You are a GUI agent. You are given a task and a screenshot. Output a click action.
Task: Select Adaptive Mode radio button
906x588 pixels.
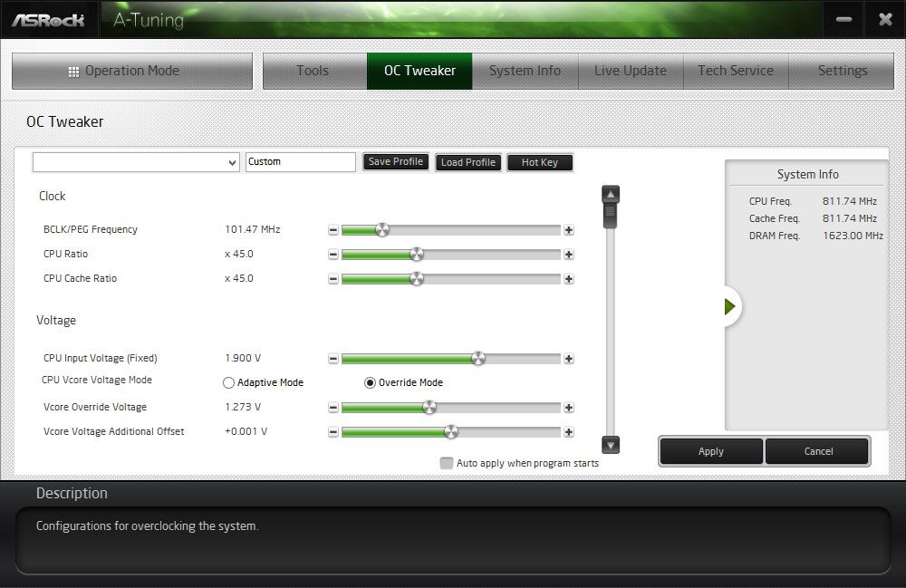229,382
